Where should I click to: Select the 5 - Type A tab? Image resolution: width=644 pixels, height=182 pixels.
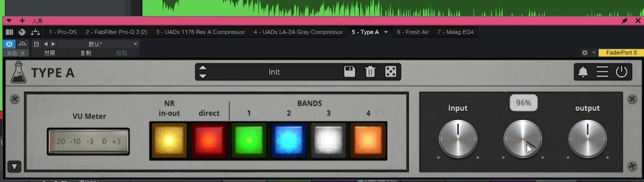[x=365, y=32]
